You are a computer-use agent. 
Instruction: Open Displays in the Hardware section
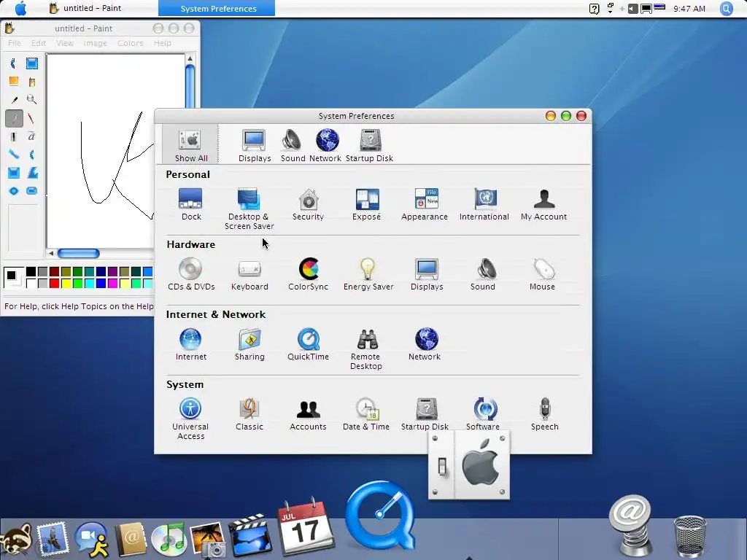pyautogui.click(x=427, y=274)
